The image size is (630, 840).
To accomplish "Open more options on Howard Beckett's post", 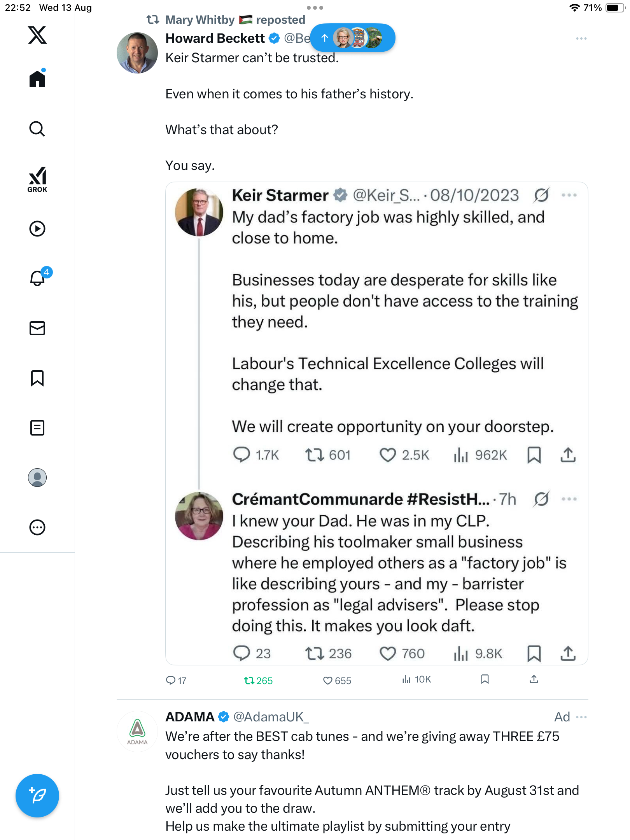I will (581, 38).
